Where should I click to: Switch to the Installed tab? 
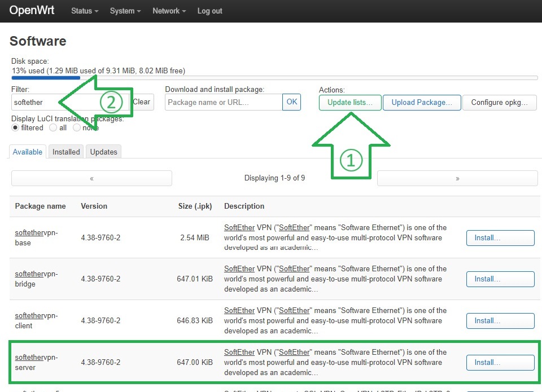pos(66,152)
